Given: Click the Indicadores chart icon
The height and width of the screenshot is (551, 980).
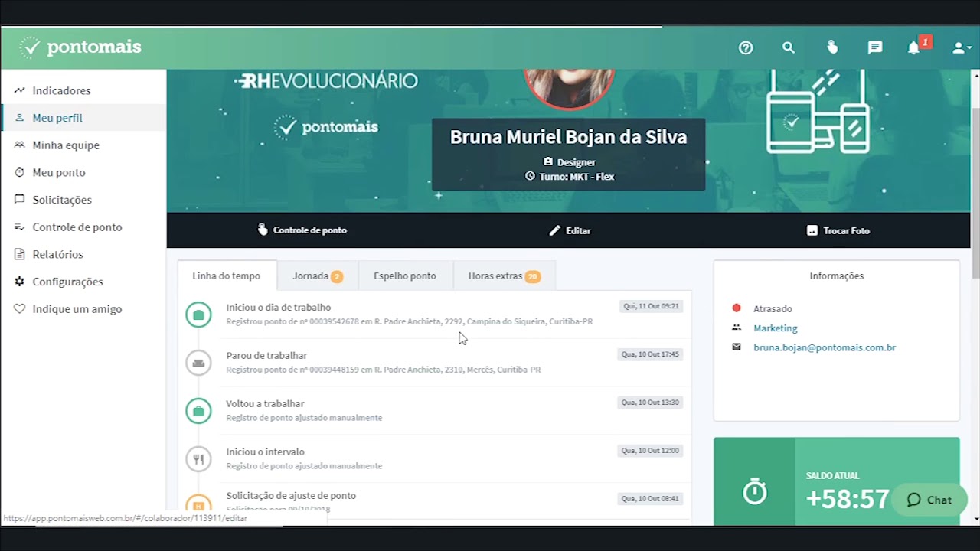Looking at the screenshot, I should pos(19,90).
